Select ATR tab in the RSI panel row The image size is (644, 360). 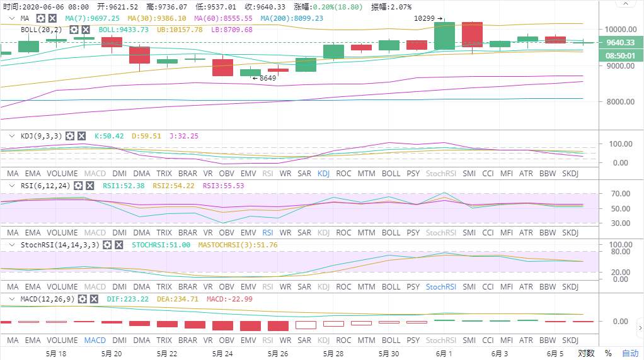(526, 232)
